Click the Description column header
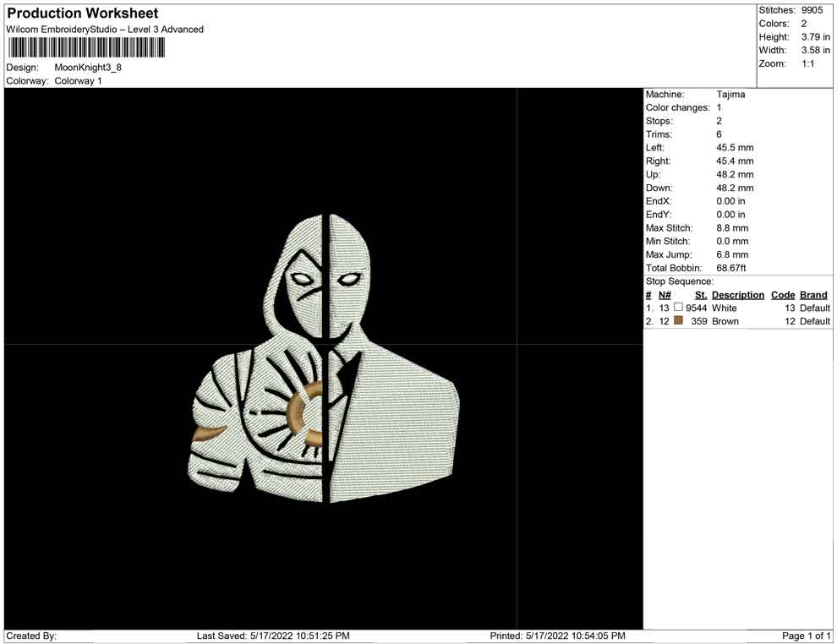 tap(738, 295)
